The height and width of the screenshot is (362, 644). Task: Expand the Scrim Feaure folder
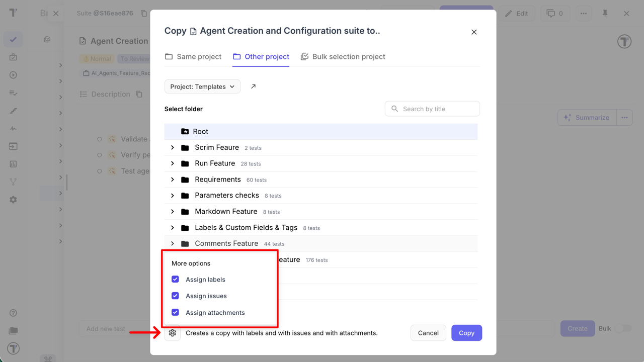pos(173,147)
